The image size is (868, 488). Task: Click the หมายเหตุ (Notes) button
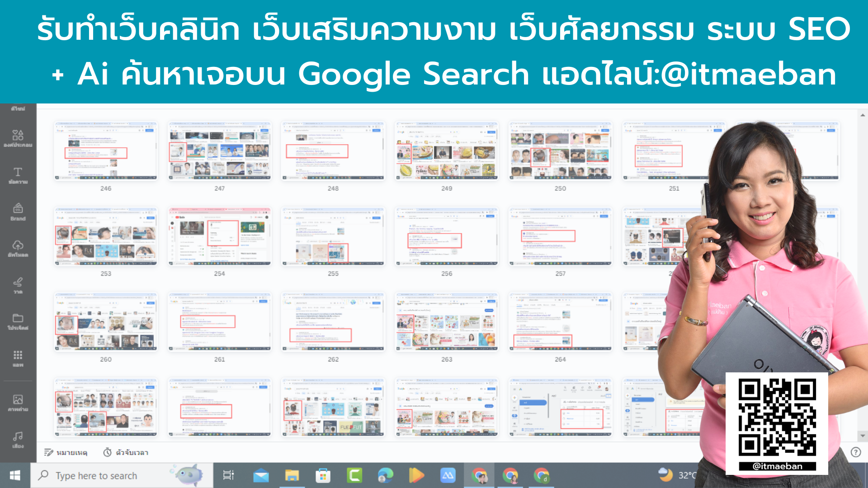pyautogui.click(x=66, y=452)
